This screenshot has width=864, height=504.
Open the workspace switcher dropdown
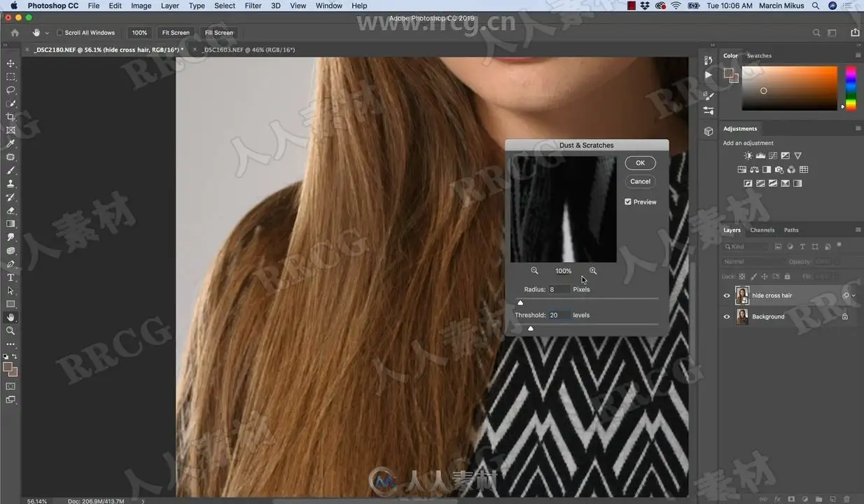pos(832,33)
